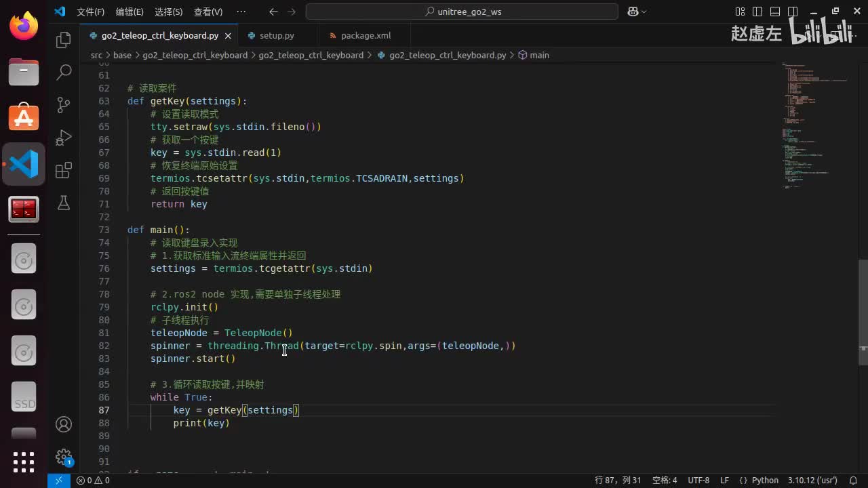Open the Copilot dropdown chevron
The width and height of the screenshot is (868, 488).
[644, 12]
